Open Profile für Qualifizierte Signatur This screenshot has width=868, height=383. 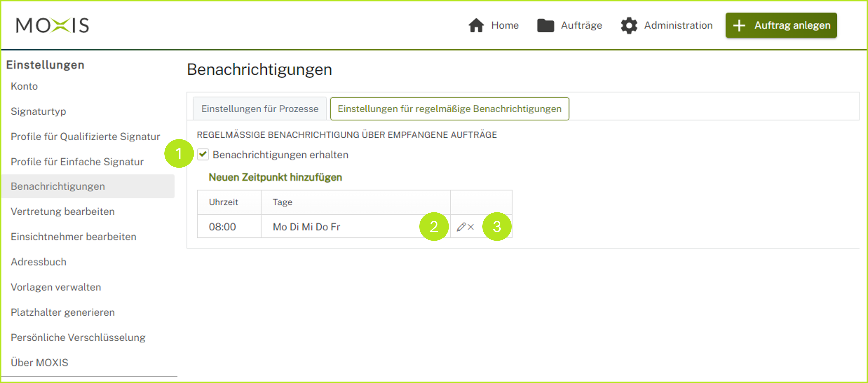point(85,137)
